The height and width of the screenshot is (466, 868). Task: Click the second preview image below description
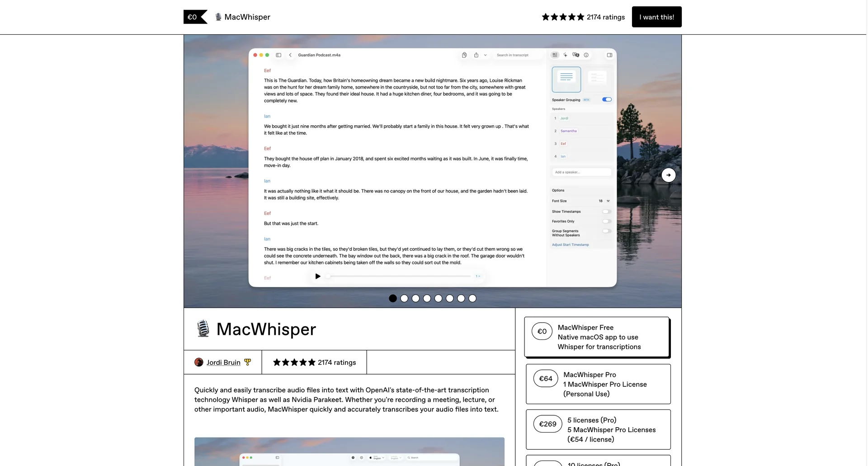tap(349, 452)
